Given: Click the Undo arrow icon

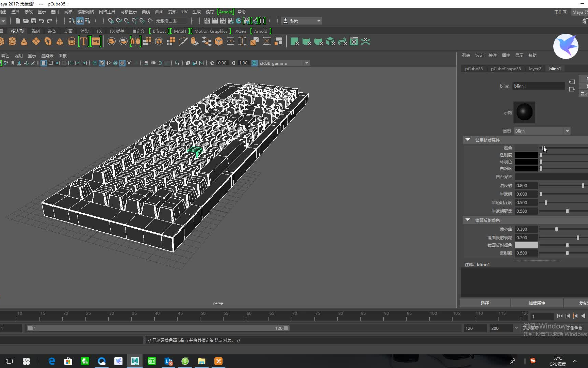Looking at the screenshot, I should [x=42, y=21].
